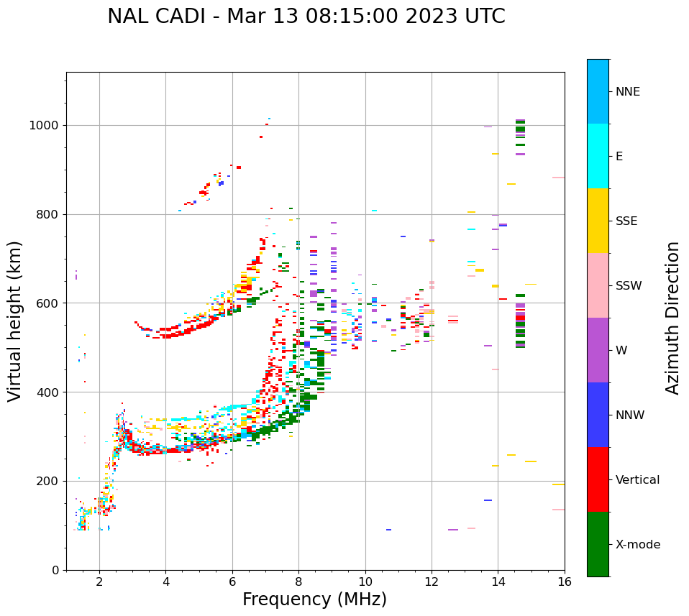
Task: Click the cyan E colorbar segment
Action: pyautogui.click(x=598, y=156)
